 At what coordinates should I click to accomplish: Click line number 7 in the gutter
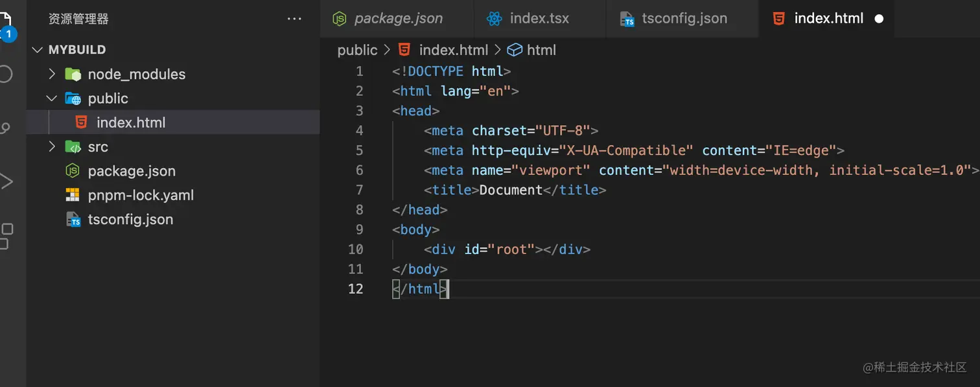[360, 190]
